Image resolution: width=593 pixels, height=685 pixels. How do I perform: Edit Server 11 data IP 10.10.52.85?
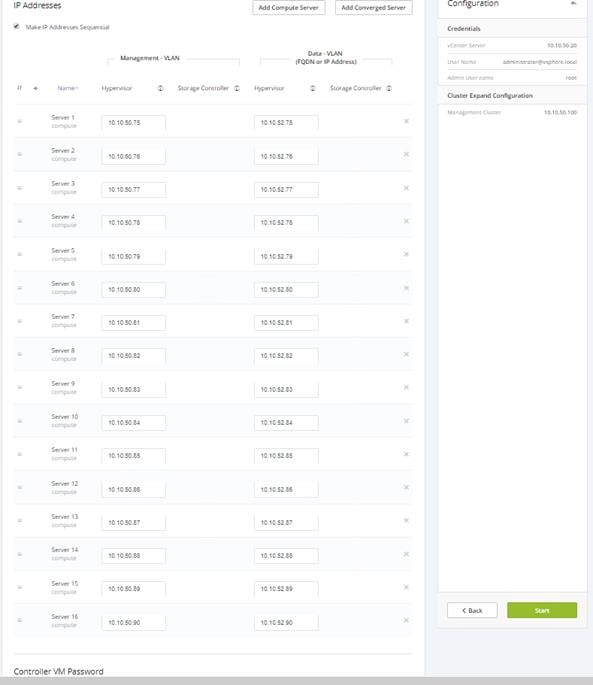pyautogui.click(x=286, y=456)
